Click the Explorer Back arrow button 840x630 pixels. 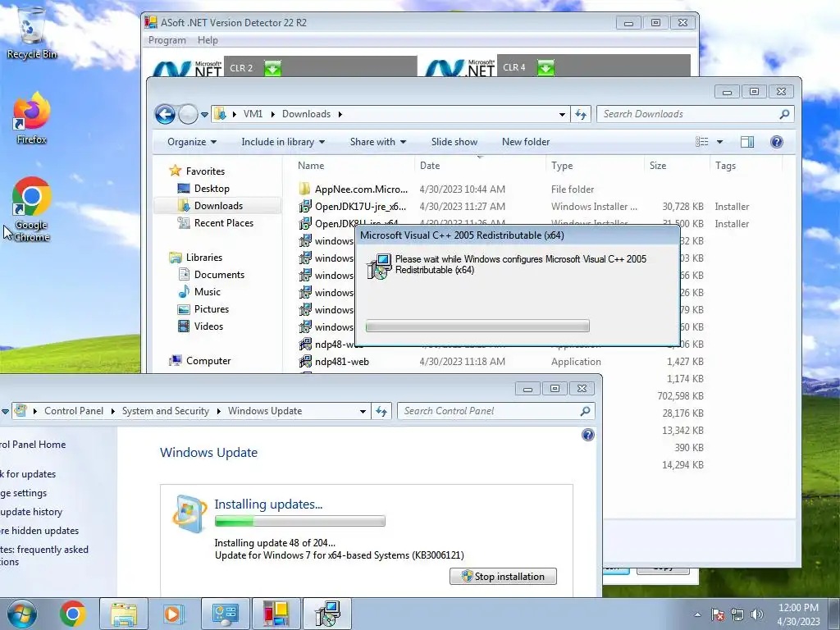click(x=165, y=114)
